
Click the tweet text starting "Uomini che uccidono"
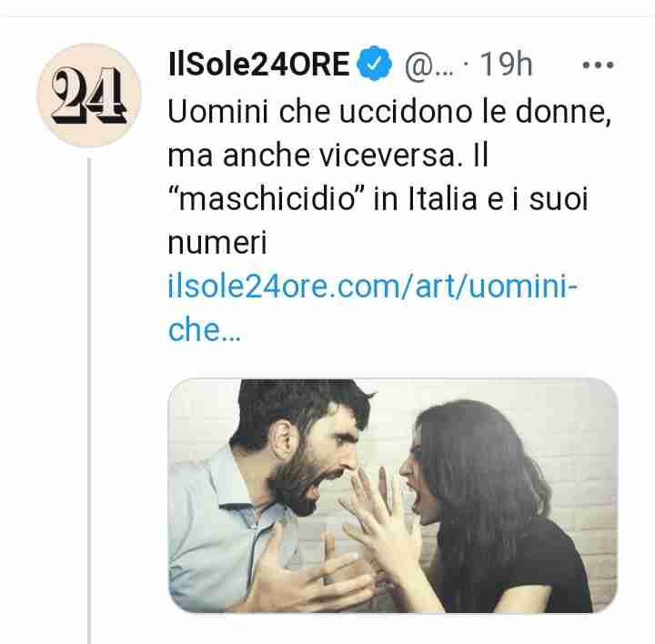(388, 176)
